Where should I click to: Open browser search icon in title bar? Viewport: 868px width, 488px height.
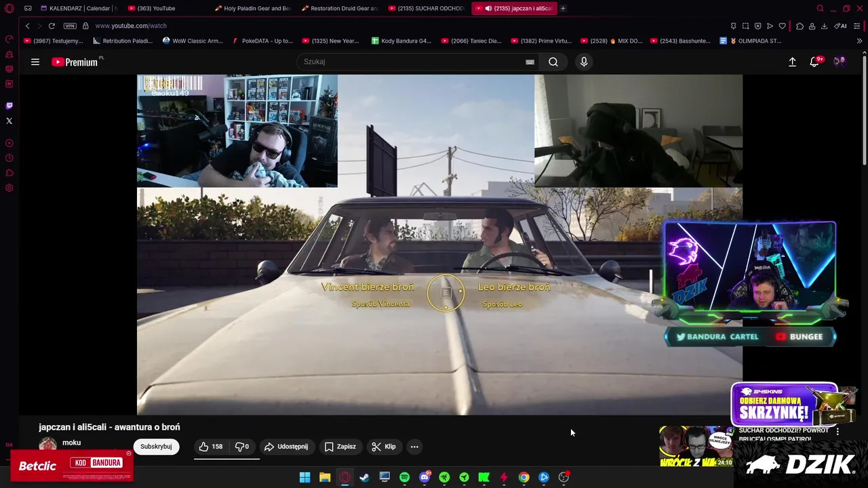[x=820, y=8]
